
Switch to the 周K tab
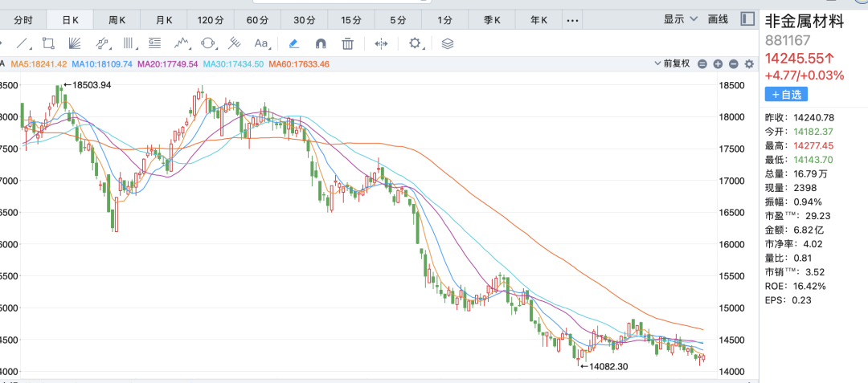(117, 19)
